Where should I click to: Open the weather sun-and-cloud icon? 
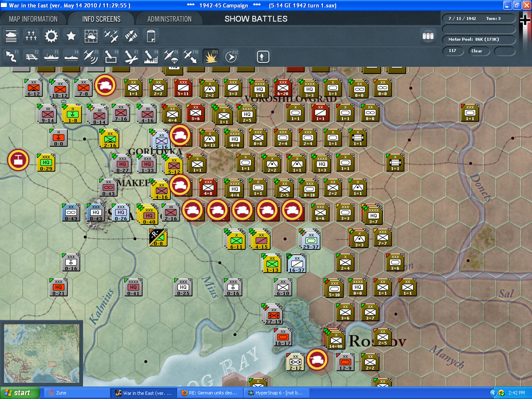click(91, 36)
